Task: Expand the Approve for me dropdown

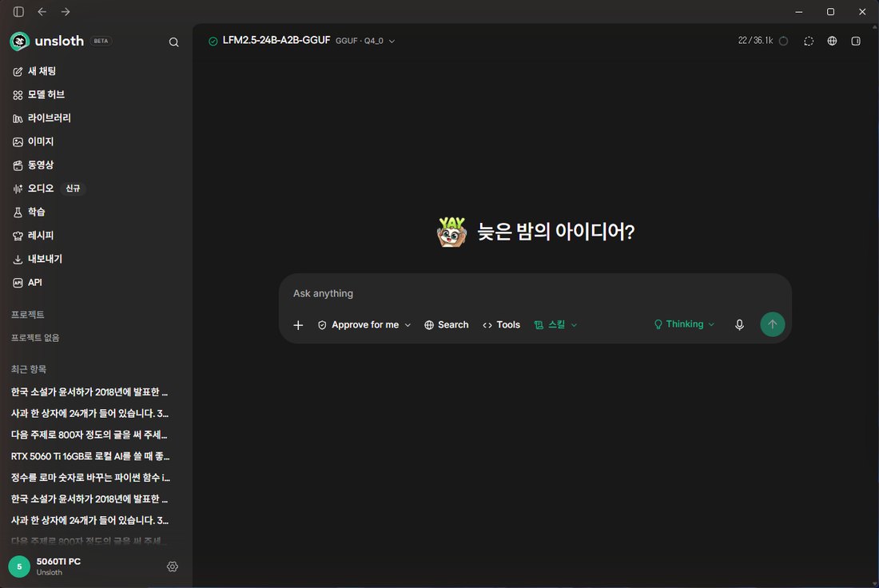Action: [x=364, y=325]
